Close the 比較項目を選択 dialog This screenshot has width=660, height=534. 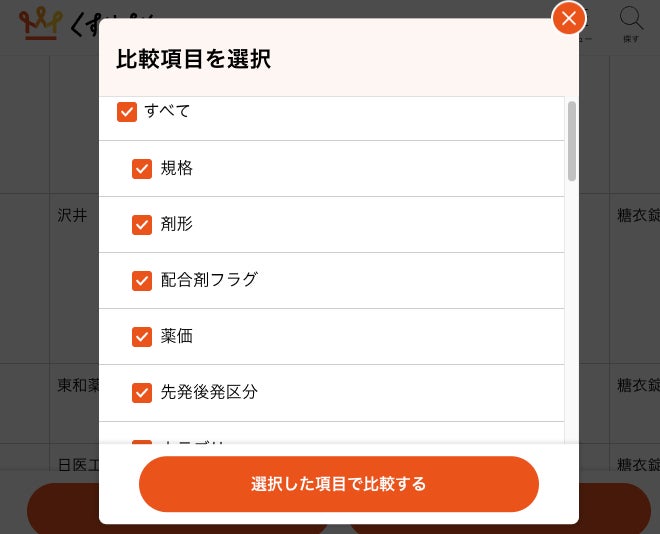click(569, 18)
